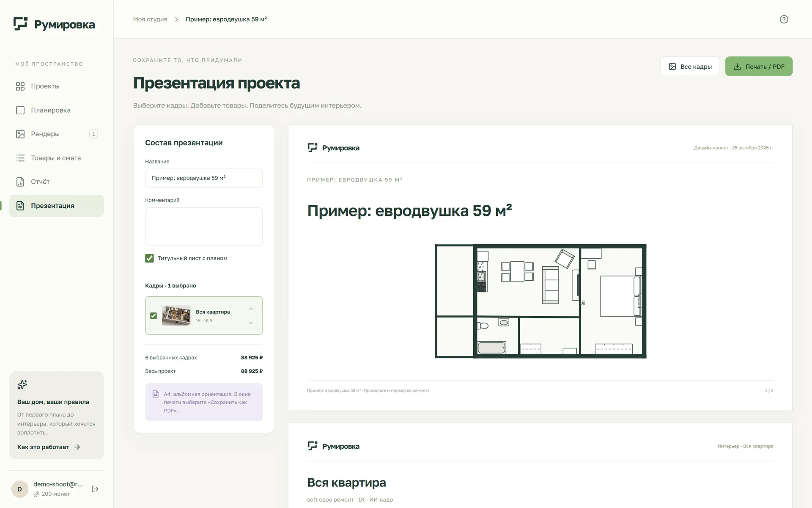Click breadcrumb Пример: евродвушка 59 м²
This screenshot has width=812, height=508.
(226, 19)
